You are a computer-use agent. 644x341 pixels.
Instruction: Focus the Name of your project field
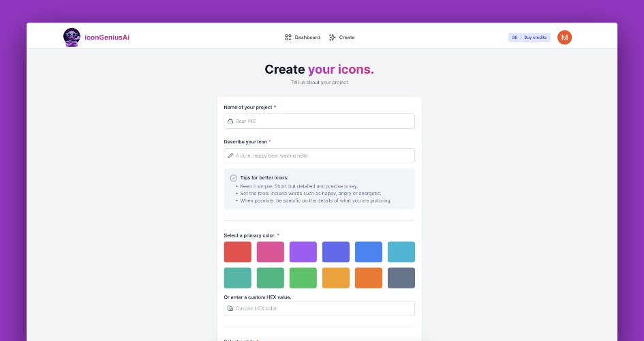click(324, 121)
